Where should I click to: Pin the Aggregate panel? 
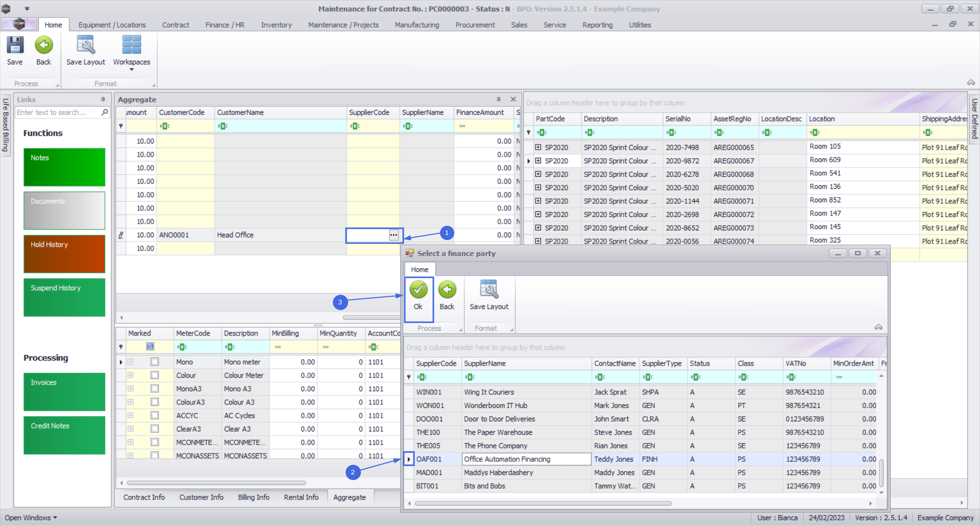[x=499, y=100]
